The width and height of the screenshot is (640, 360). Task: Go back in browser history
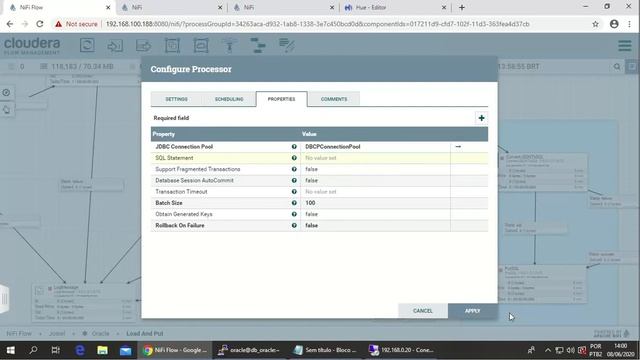[x=10, y=24]
